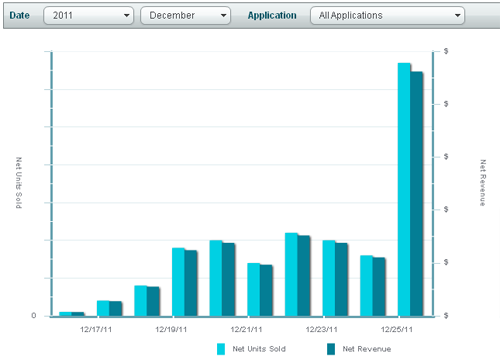Open the December month dropdown

(185, 15)
